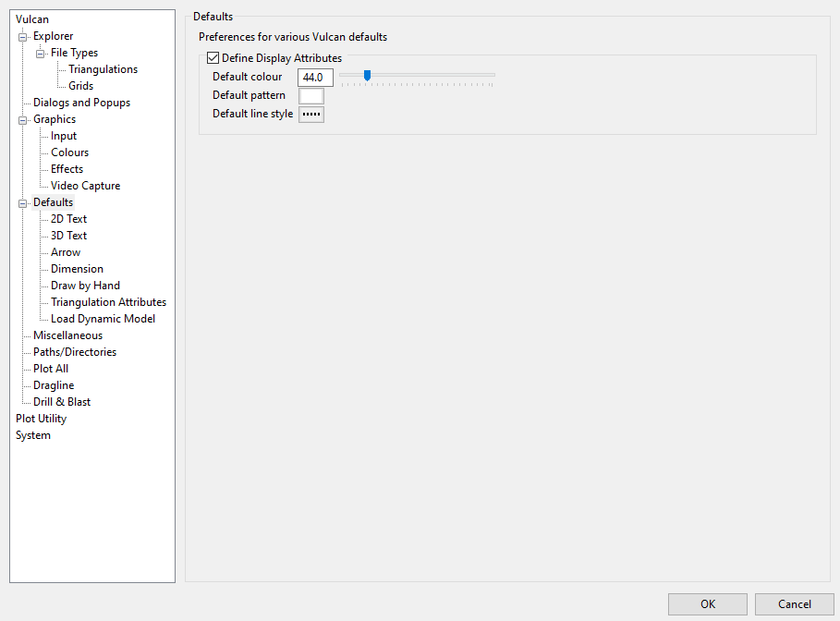
Task: Select Vulcan root tree item
Action: click(32, 19)
